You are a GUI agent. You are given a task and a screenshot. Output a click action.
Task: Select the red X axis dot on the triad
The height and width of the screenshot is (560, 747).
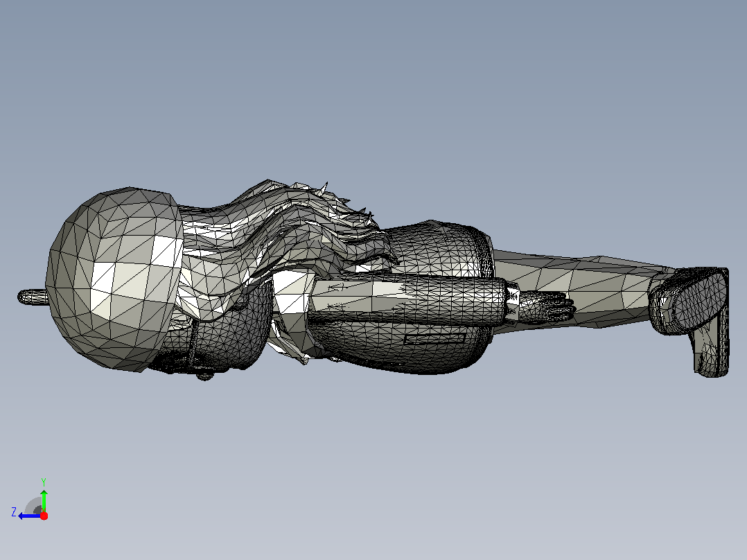pos(44,516)
